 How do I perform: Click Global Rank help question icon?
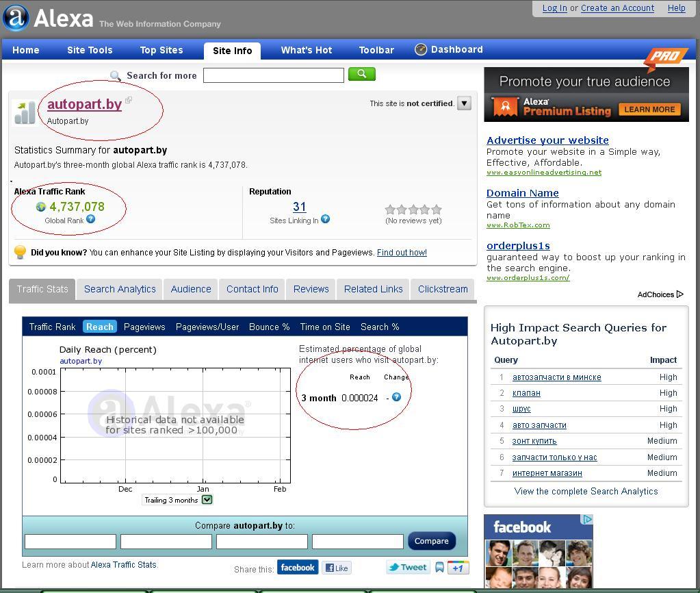coord(90,219)
